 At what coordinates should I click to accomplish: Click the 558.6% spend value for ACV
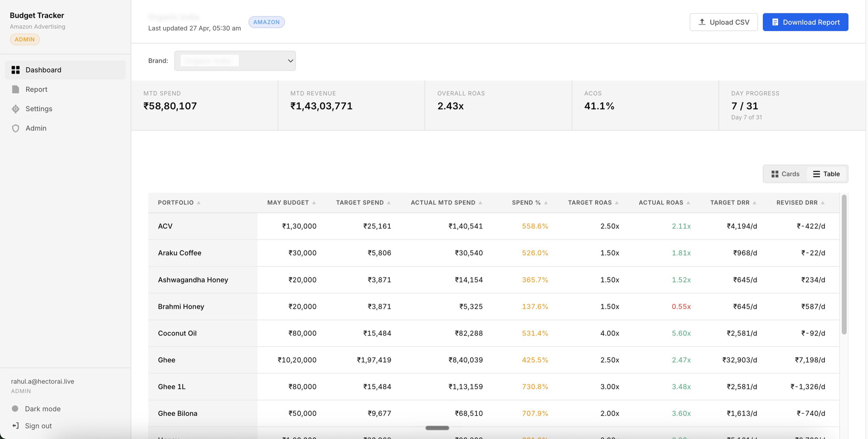point(535,226)
